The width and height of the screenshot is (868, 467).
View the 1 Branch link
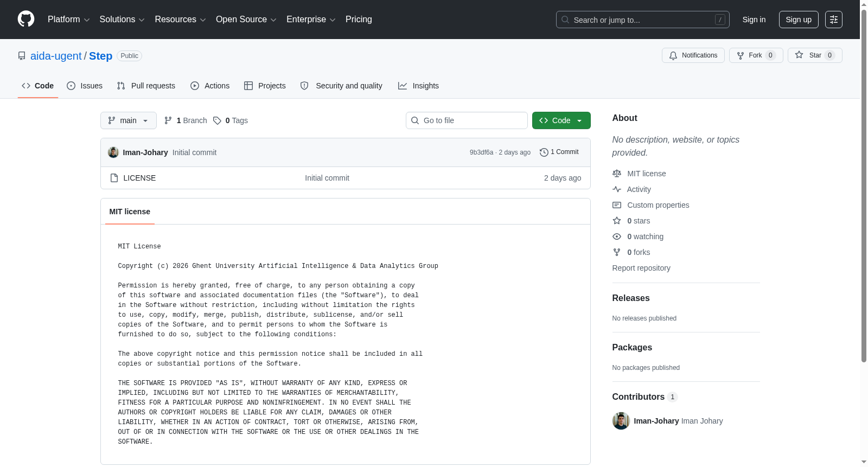(x=186, y=120)
